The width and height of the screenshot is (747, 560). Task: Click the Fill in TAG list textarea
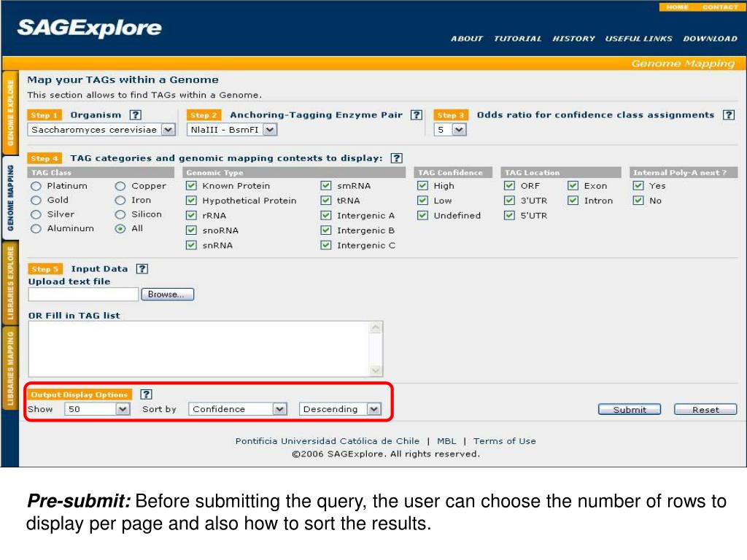[205, 349]
